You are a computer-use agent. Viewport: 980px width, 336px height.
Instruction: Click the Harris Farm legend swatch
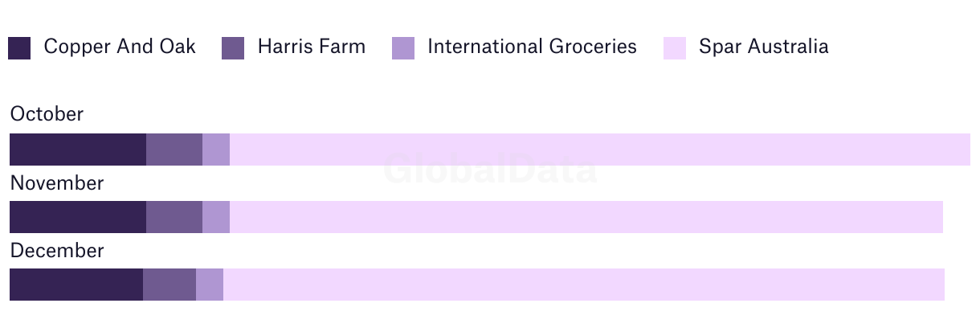pos(233,48)
